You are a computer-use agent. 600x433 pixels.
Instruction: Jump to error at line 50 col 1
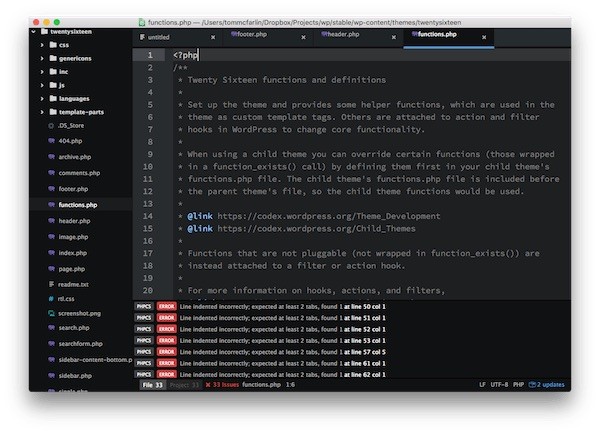365,307
